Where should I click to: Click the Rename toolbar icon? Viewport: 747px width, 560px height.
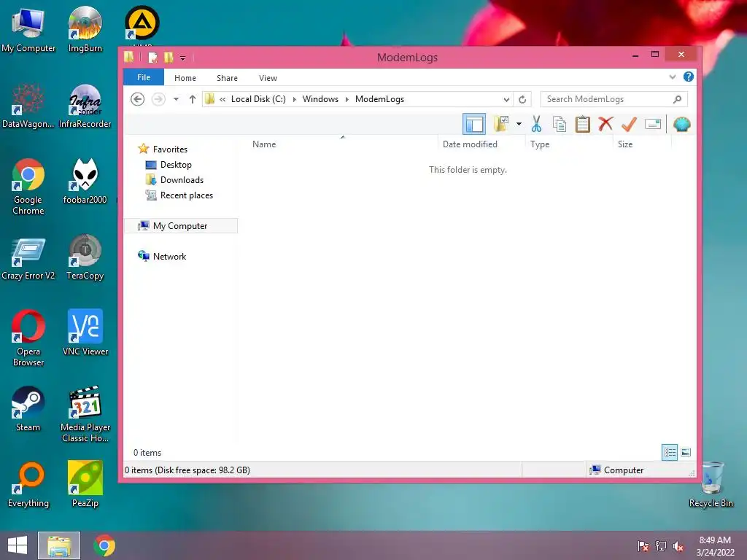click(x=653, y=124)
